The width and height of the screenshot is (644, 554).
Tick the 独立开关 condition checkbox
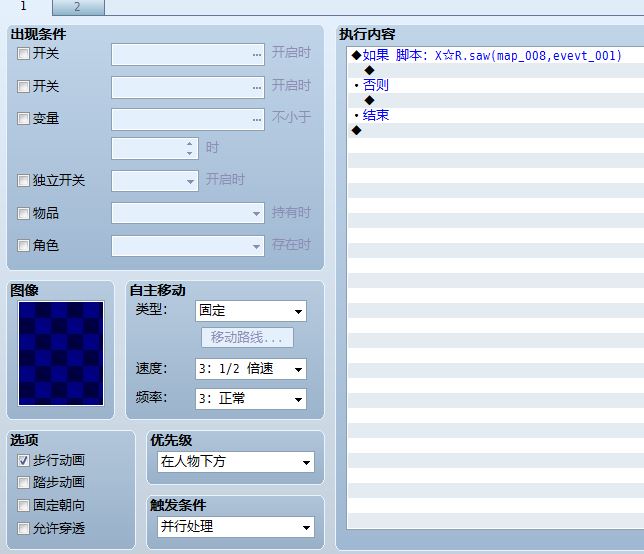23,180
